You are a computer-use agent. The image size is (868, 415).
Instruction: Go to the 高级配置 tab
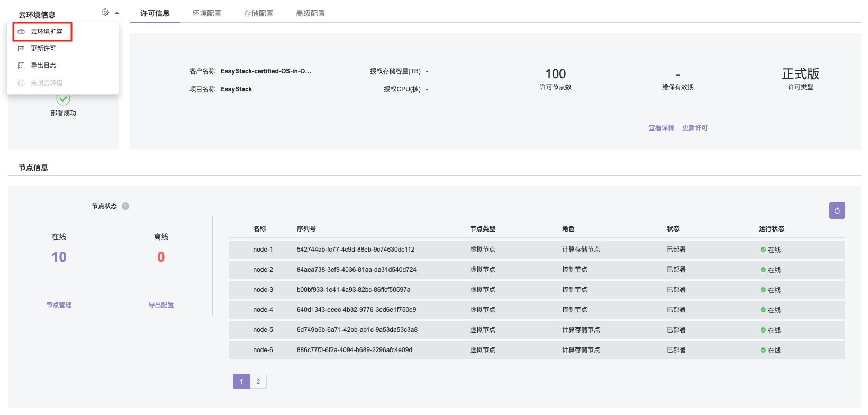[311, 13]
